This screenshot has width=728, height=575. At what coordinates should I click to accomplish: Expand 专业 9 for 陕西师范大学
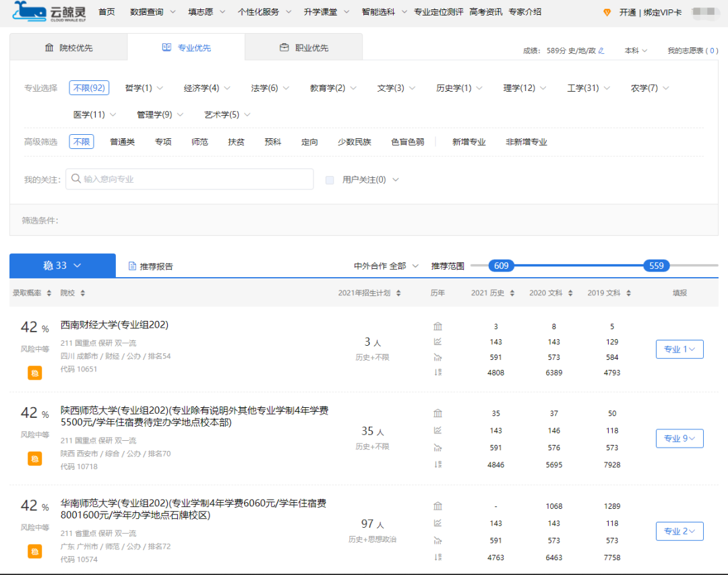(x=679, y=438)
